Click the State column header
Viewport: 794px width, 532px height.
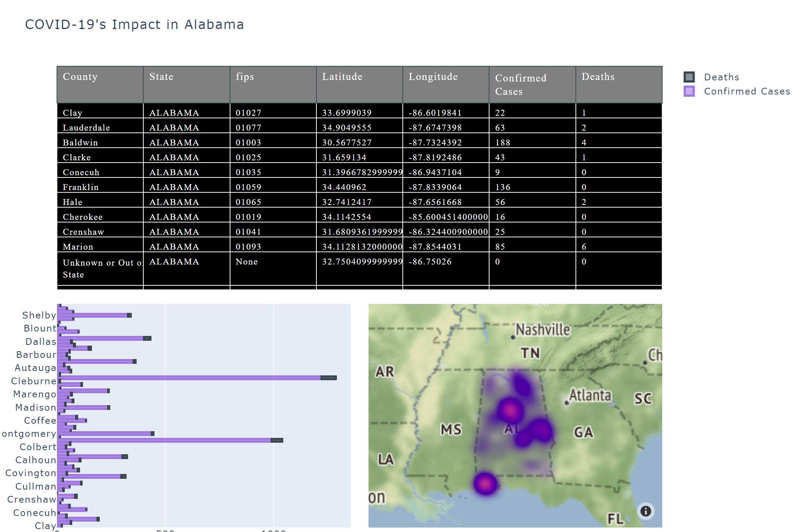click(x=186, y=84)
